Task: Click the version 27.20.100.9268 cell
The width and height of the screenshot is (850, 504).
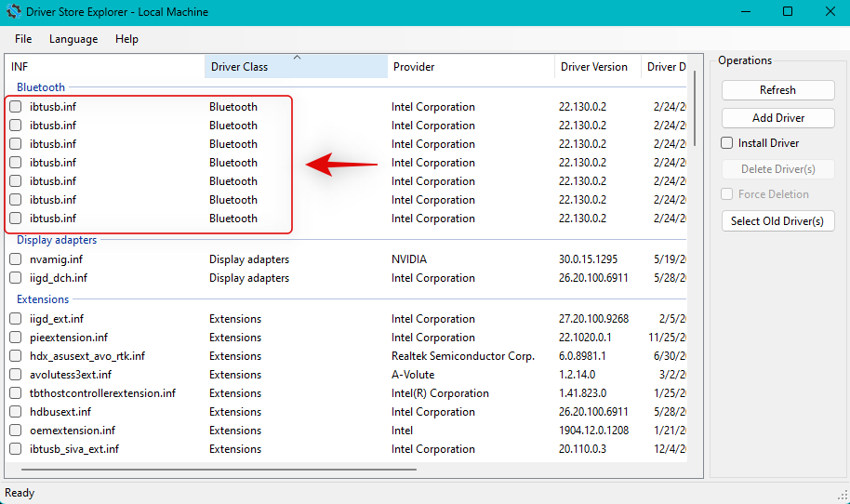Action: pos(593,319)
